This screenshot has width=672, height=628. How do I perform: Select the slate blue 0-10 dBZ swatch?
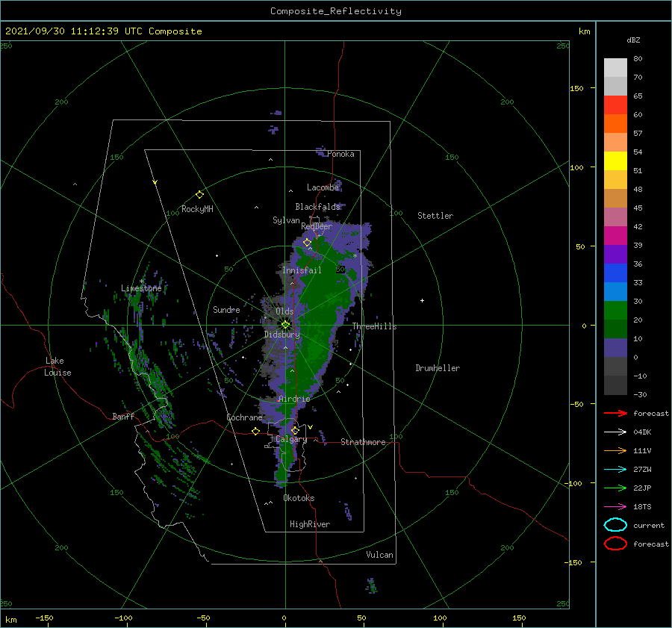click(615, 348)
